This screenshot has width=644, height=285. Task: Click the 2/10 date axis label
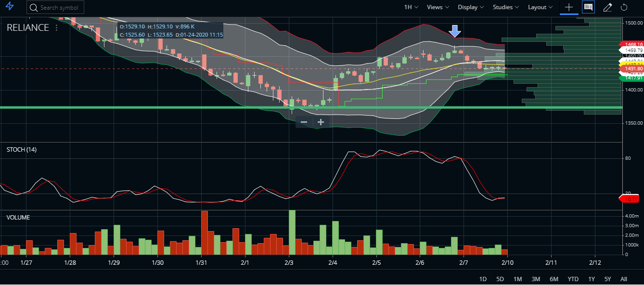coord(508,263)
